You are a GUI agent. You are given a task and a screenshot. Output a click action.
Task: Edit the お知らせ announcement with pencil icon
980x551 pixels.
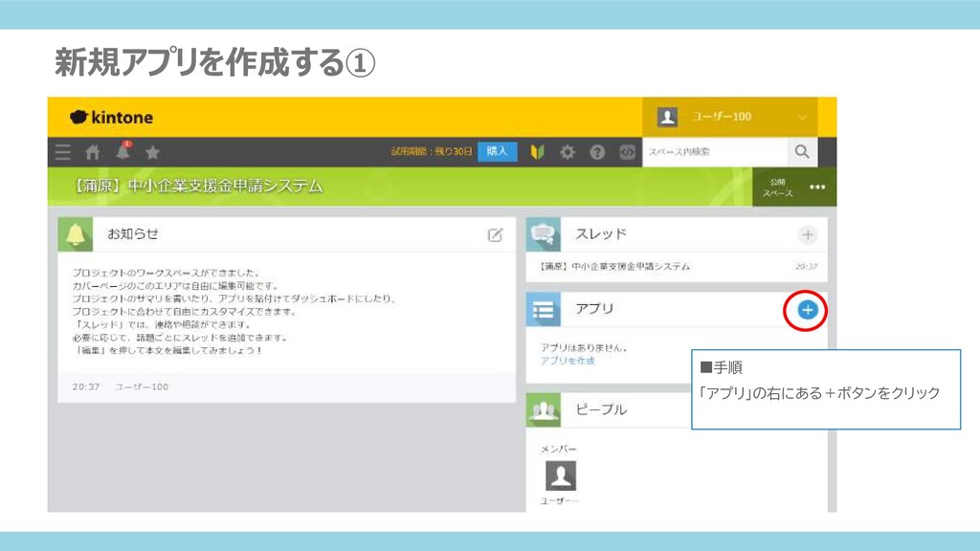coord(495,235)
